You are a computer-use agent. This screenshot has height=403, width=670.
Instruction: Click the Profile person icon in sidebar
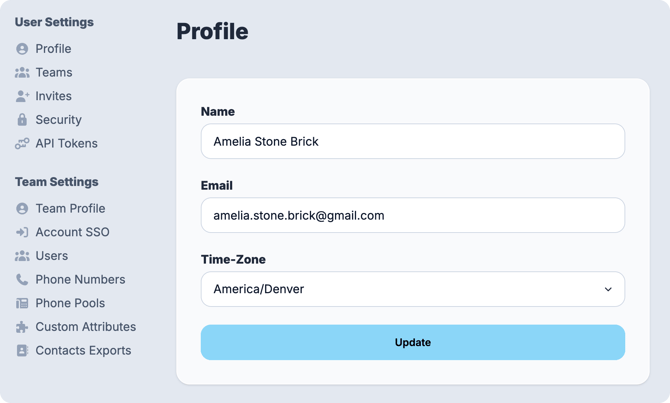(x=22, y=49)
